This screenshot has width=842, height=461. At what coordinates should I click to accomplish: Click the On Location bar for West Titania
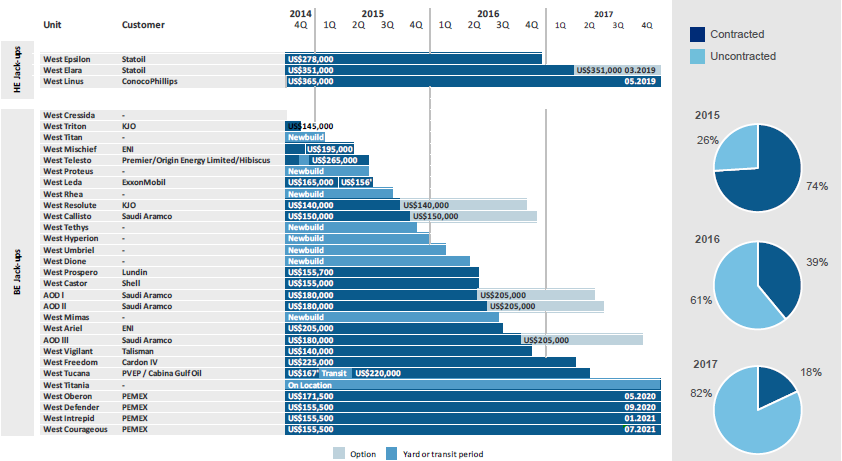(473, 384)
